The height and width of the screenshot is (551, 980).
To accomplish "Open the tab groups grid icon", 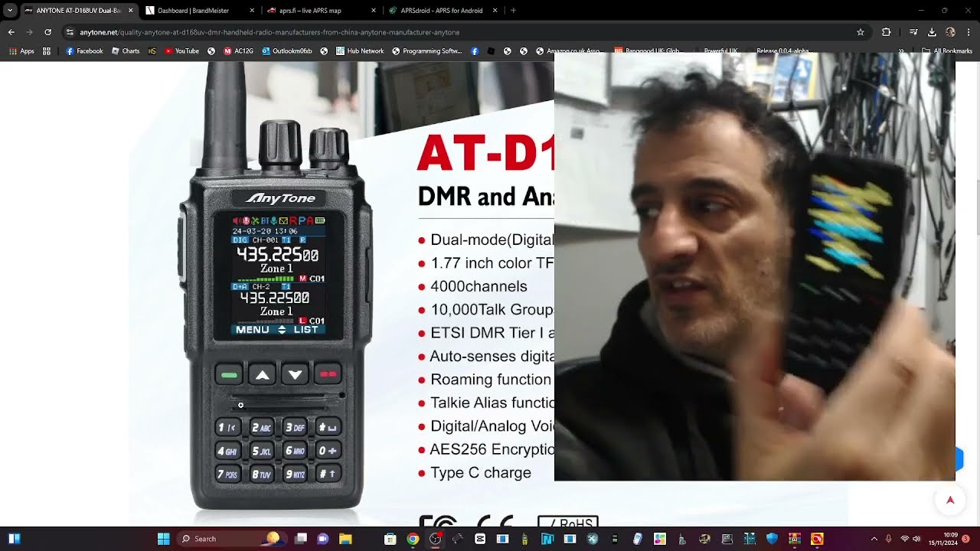I will pyautogui.click(x=47, y=51).
